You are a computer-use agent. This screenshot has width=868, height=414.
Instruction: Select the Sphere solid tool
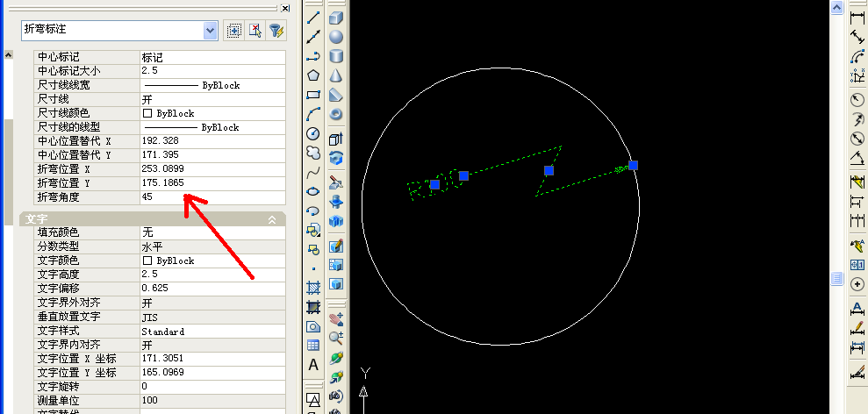336,37
